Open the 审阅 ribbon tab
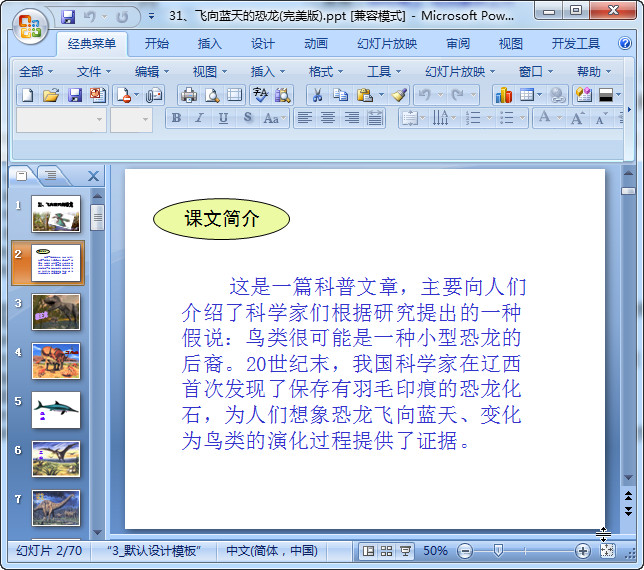Viewport: 644px width, 570px height. tap(458, 43)
